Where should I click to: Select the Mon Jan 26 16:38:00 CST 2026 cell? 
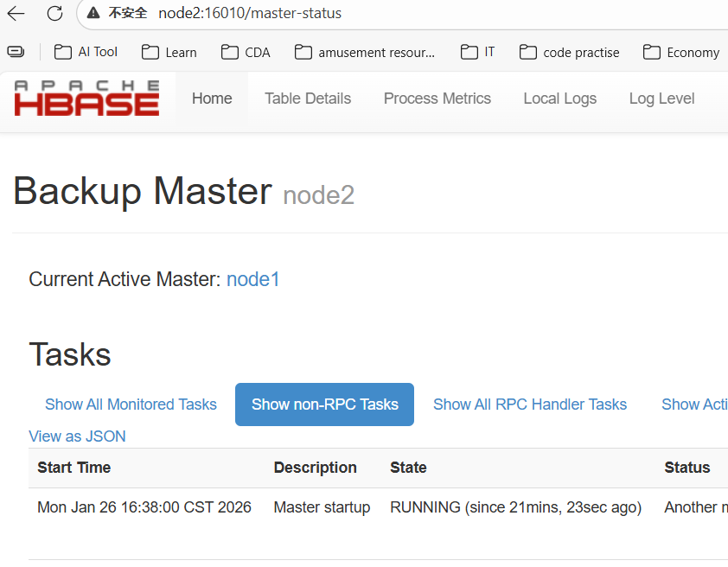pos(144,507)
